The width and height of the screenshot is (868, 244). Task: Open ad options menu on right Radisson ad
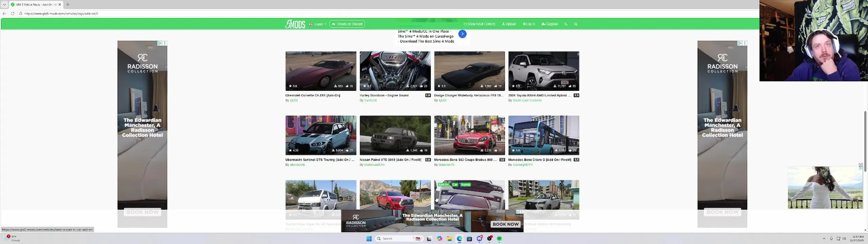click(745, 43)
